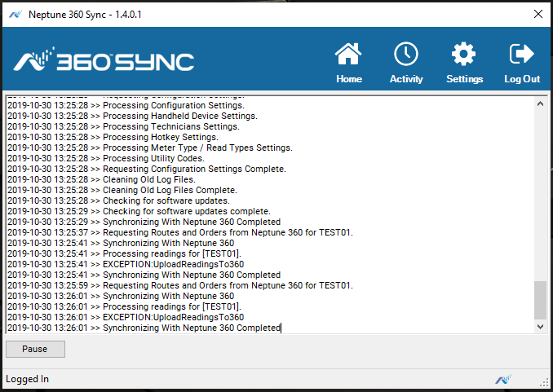Place cursor at end of last log line

point(281,328)
